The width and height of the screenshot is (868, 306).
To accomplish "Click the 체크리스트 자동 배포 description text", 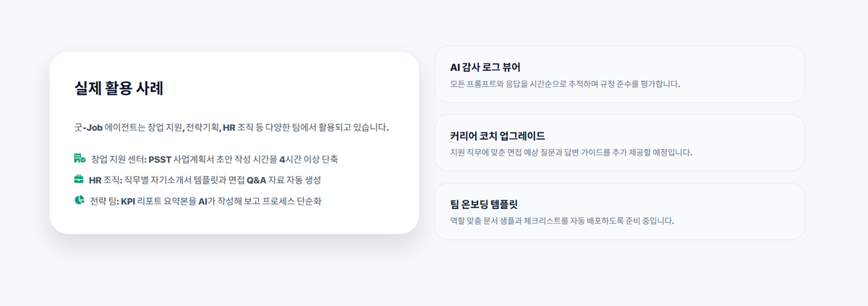I will 561,221.
